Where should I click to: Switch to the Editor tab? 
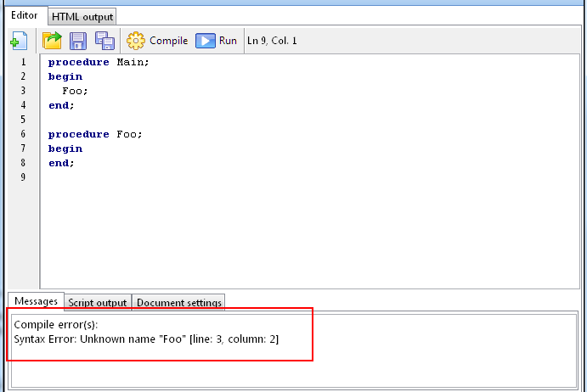click(24, 16)
